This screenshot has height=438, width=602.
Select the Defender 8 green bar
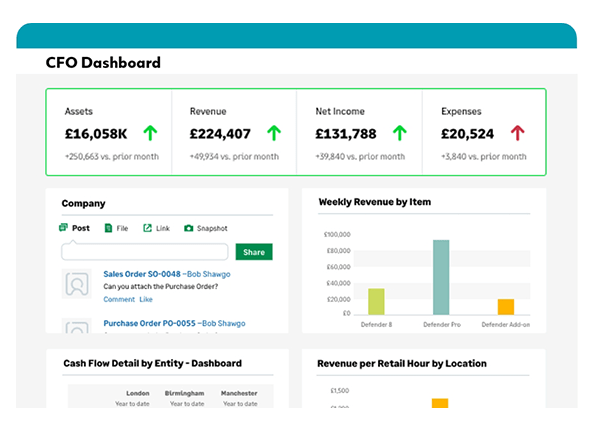coord(376,301)
